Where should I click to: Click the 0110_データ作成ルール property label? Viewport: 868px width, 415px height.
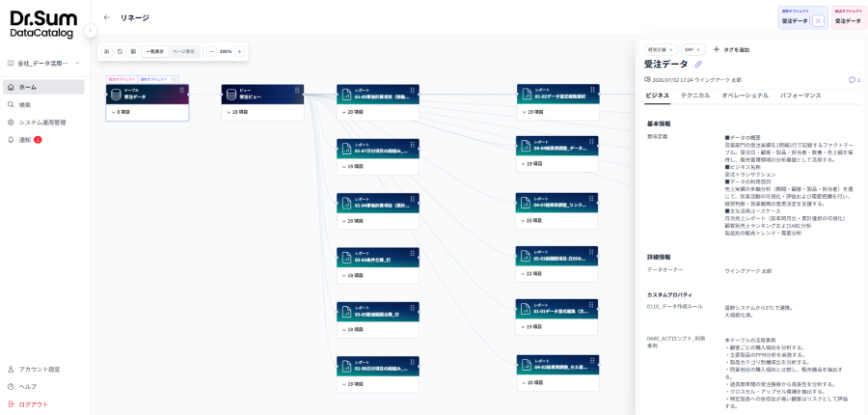pyautogui.click(x=675, y=306)
